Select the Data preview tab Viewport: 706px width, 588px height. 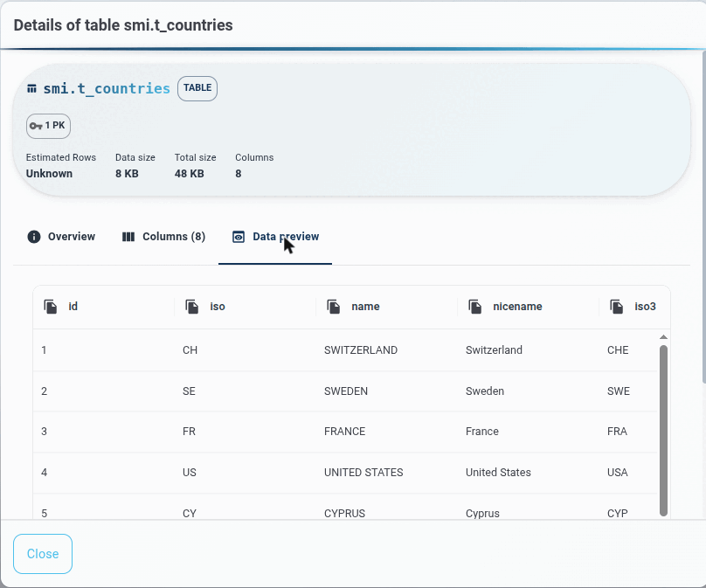pos(275,237)
